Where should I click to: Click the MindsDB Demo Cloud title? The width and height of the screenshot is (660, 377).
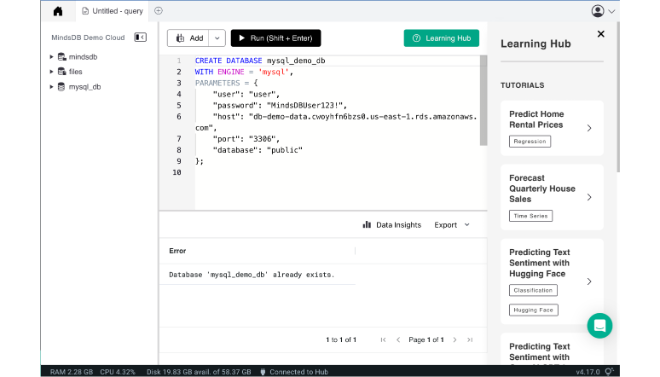tap(88, 37)
